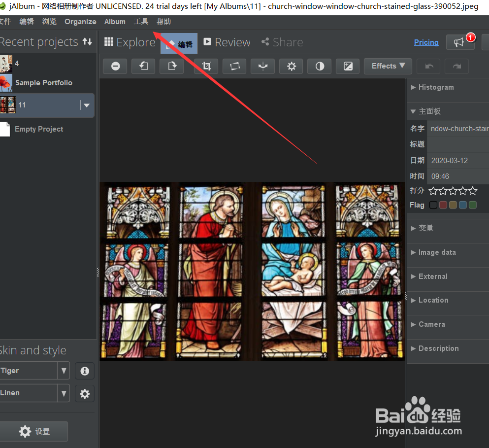Set the yellow flag color
This screenshot has width=489, height=448.
(x=453, y=205)
